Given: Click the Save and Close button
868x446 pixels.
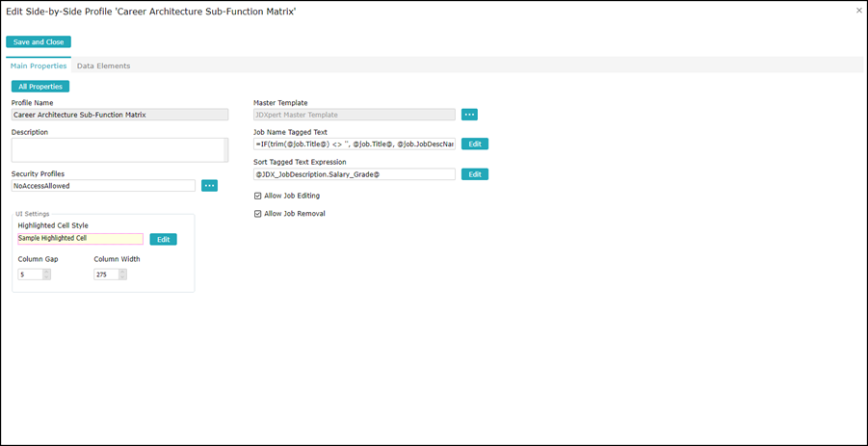Looking at the screenshot, I should (39, 42).
